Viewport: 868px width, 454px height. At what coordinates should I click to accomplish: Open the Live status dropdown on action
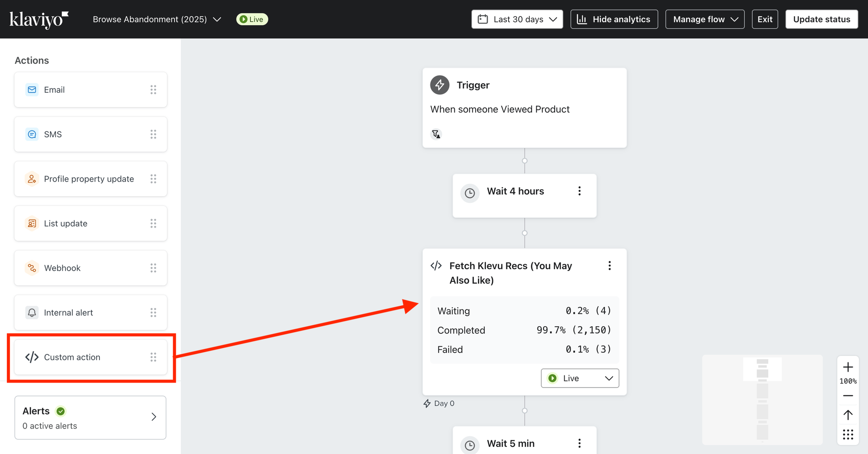(x=580, y=378)
